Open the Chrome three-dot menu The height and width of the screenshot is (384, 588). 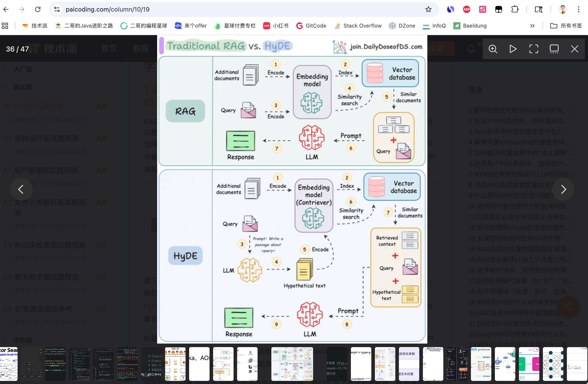coord(578,9)
